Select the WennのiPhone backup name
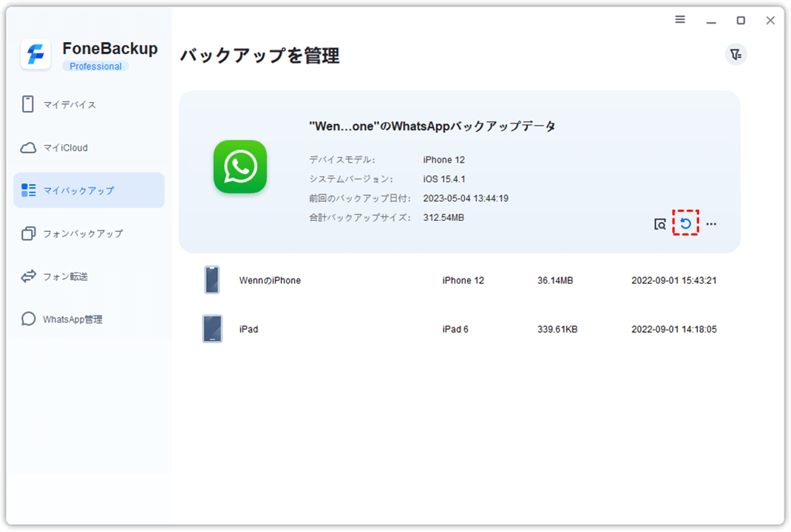Image resolution: width=791 pixels, height=532 pixels. click(270, 280)
